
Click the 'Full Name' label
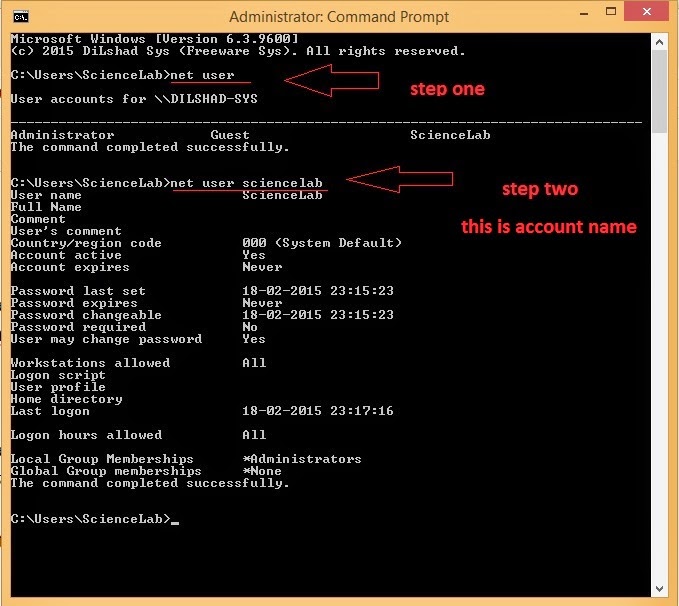[x=46, y=207]
